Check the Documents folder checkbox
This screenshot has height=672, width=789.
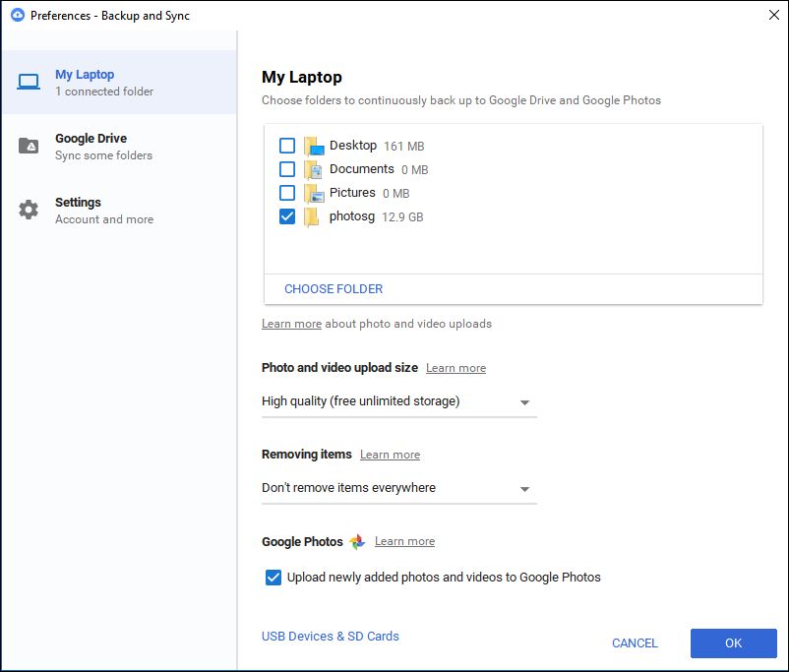(287, 169)
